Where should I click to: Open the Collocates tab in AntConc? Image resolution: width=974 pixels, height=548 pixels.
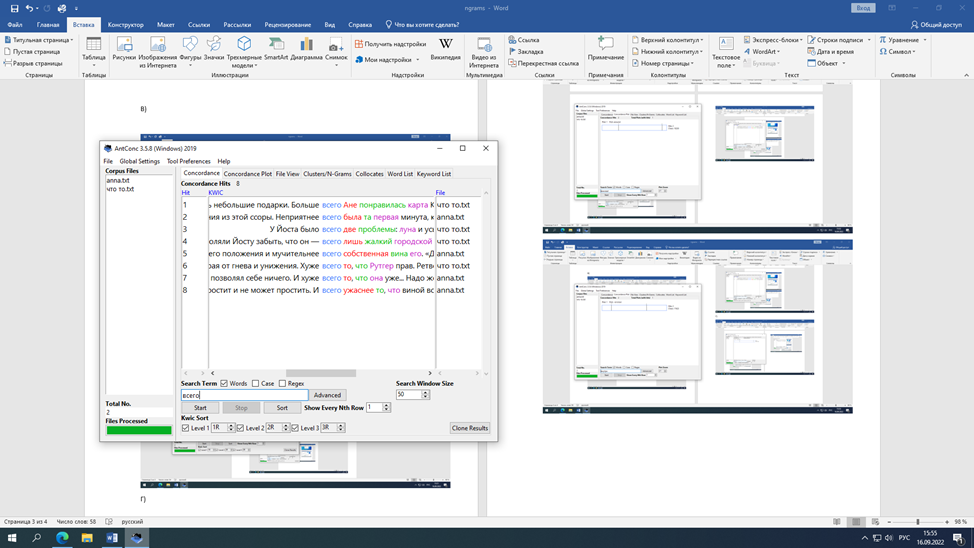pos(370,174)
